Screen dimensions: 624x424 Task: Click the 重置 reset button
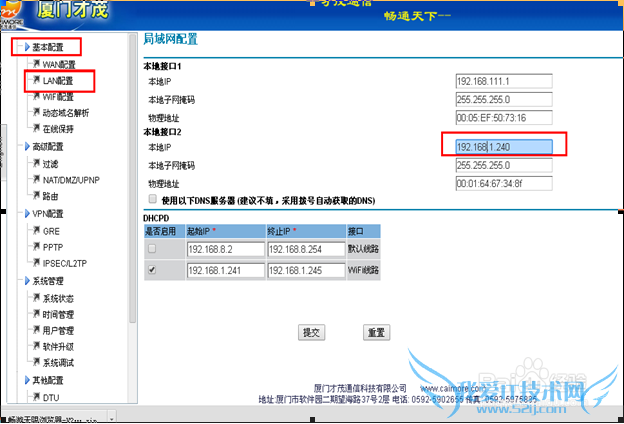[x=376, y=332]
